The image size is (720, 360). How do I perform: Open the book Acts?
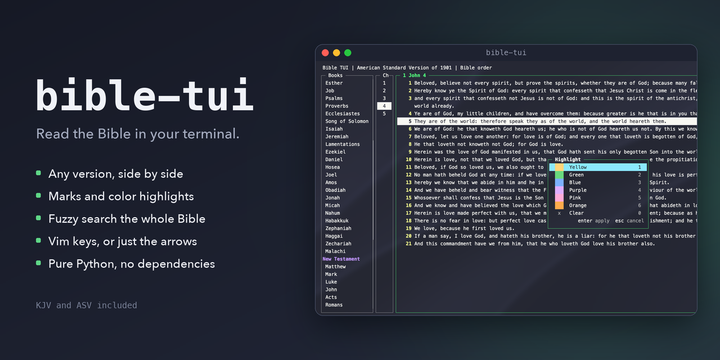click(331, 297)
